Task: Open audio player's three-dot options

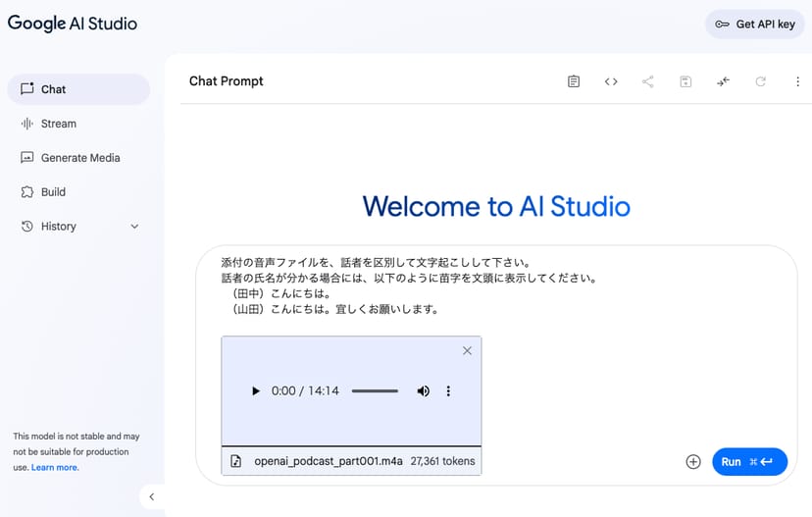Action: [448, 391]
